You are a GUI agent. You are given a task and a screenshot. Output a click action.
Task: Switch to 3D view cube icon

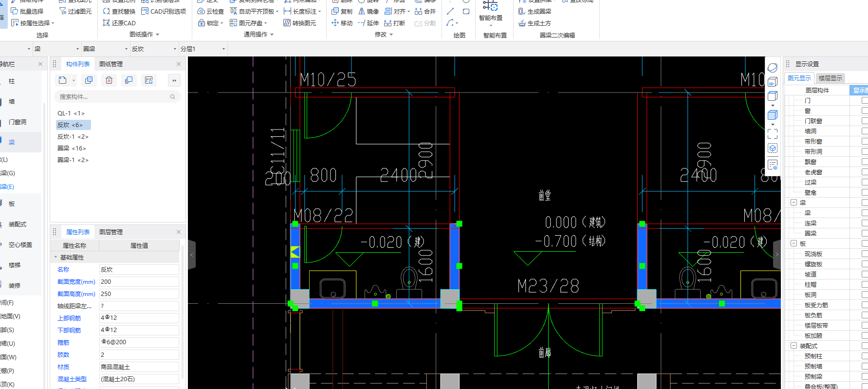[773, 82]
